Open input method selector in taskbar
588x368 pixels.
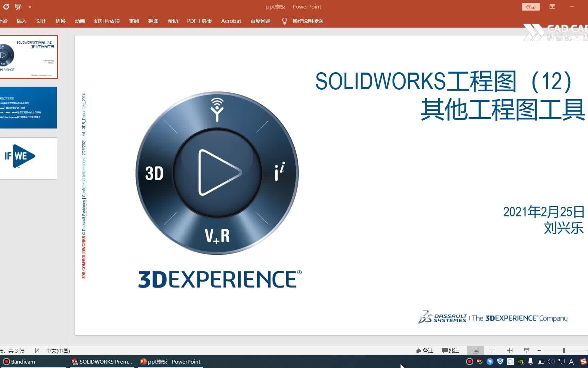572,362
